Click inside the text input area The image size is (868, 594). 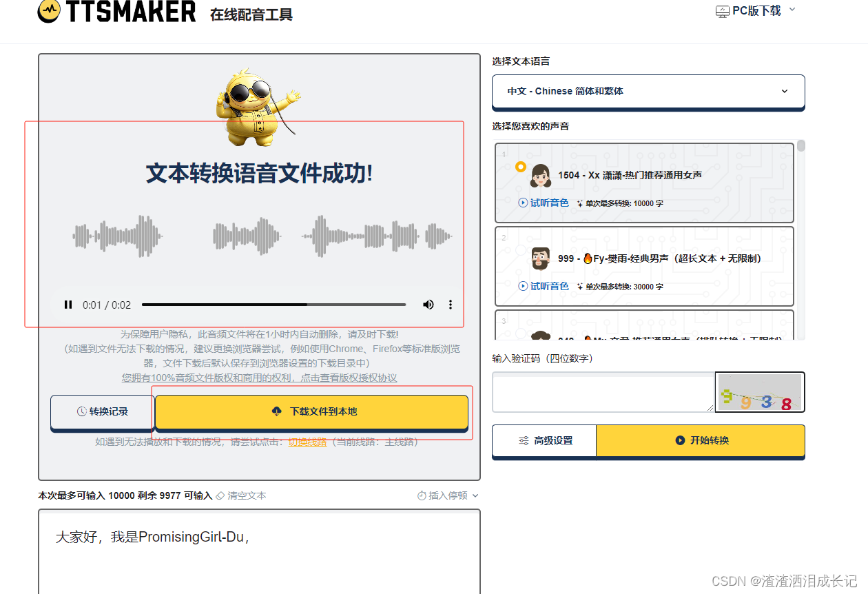[x=259, y=553]
